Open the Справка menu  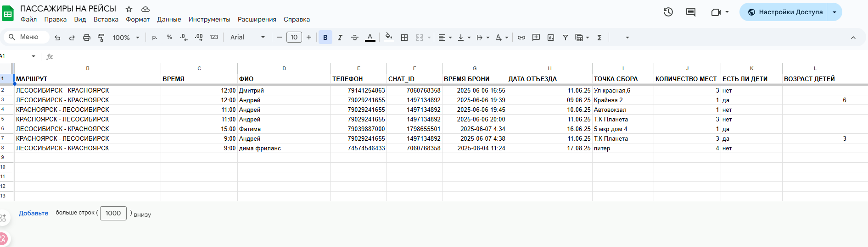pos(297,19)
